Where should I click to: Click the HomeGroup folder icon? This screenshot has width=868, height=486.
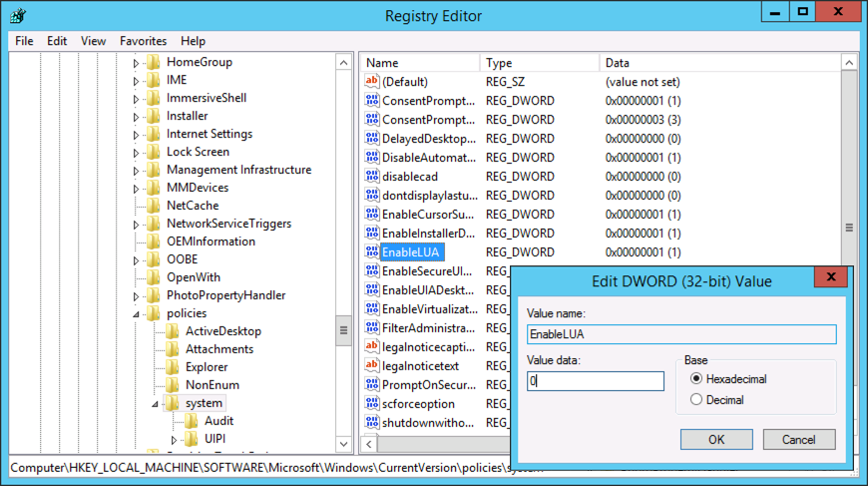point(154,62)
